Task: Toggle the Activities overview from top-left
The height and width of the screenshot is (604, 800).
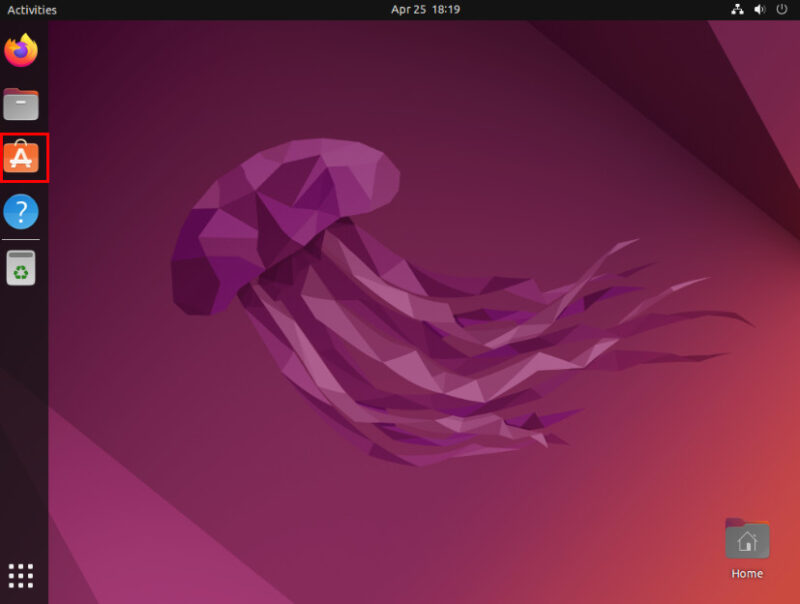Action: coord(33,9)
